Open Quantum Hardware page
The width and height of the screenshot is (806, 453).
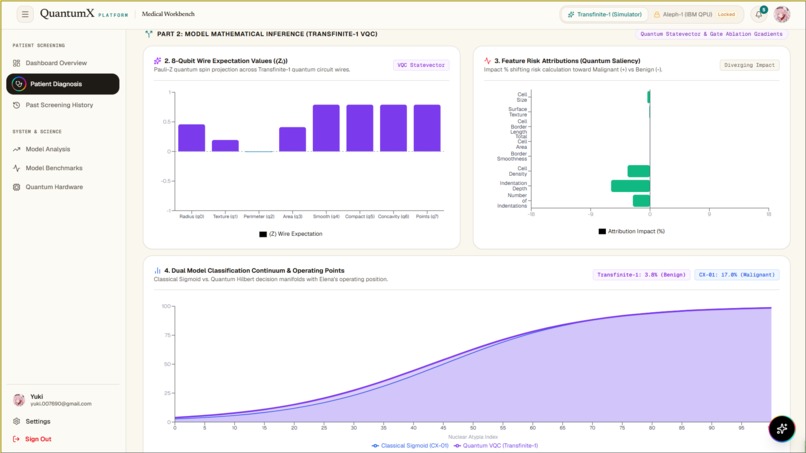point(63,187)
